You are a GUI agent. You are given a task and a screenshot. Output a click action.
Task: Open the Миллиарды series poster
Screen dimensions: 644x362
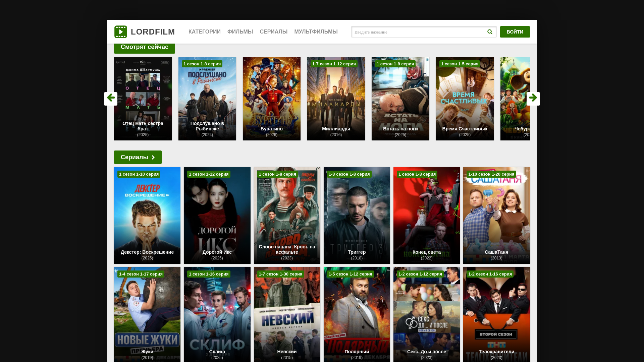click(336, 99)
